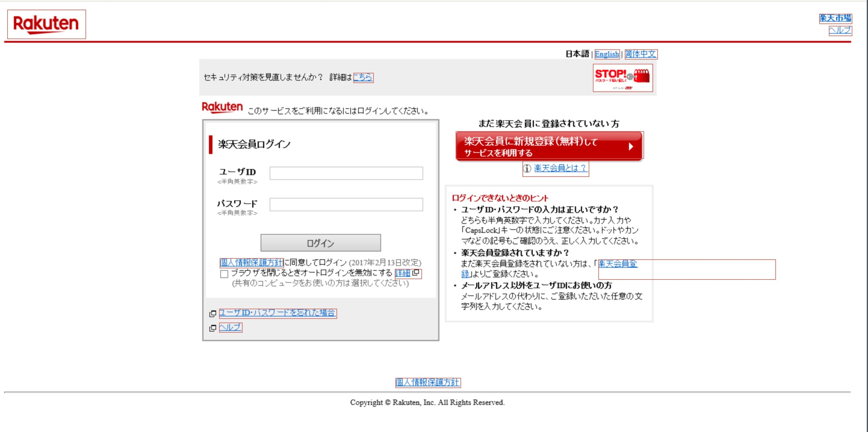868x432 pixels.
Task: Click the 楽天会員に新規登録(無料) red button
Action: [x=549, y=146]
